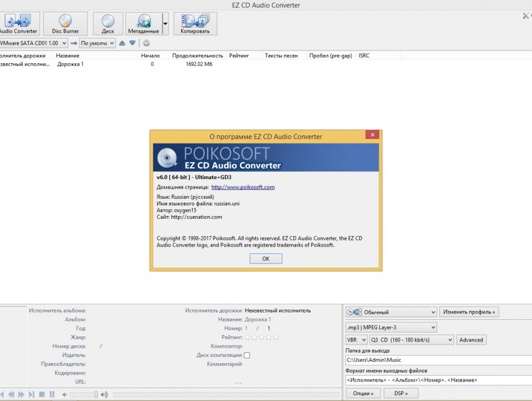Screen dimensions: 532x401
Task: Sort by Продолжительность column header
Action: (198, 56)
